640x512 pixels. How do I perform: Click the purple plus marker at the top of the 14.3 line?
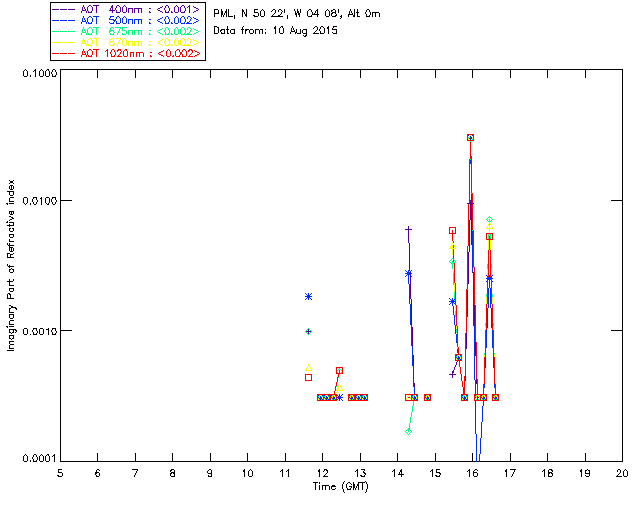[x=408, y=229]
